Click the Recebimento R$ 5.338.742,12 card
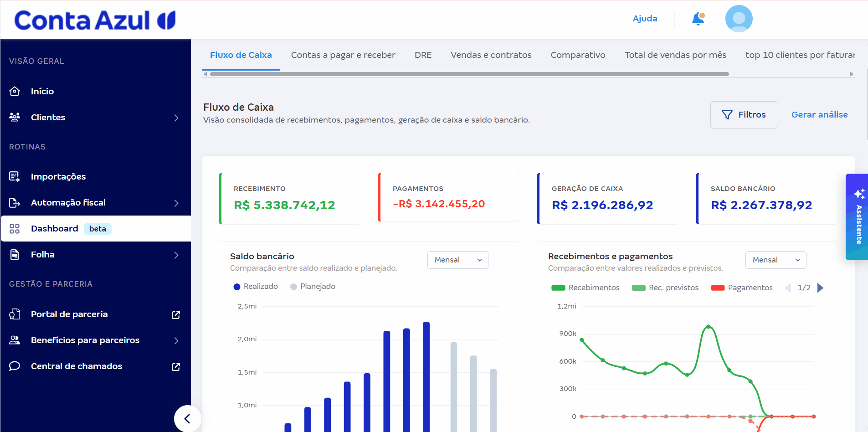This screenshot has height=432, width=868. click(x=290, y=199)
